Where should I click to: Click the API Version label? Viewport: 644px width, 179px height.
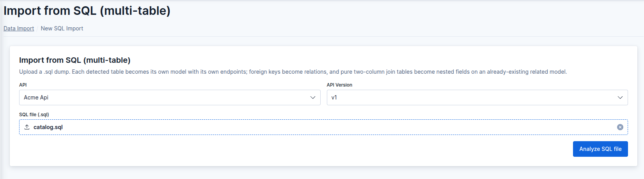[x=339, y=85]
